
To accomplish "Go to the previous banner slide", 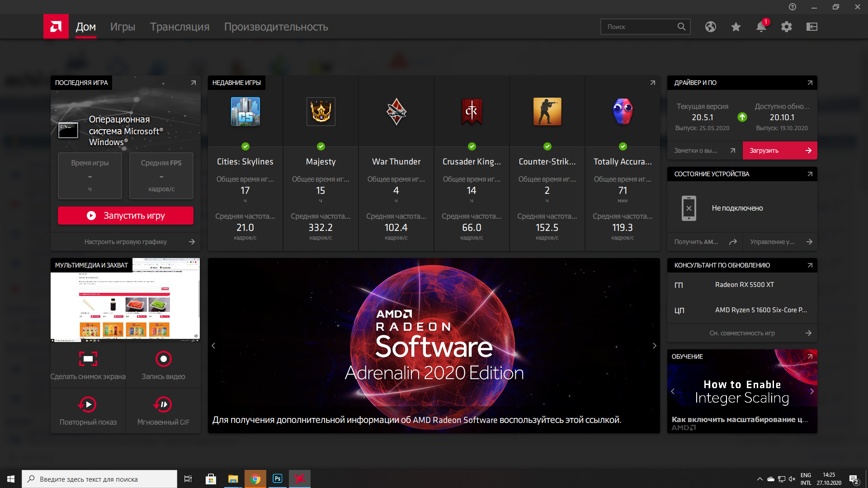I will [213, 346].
